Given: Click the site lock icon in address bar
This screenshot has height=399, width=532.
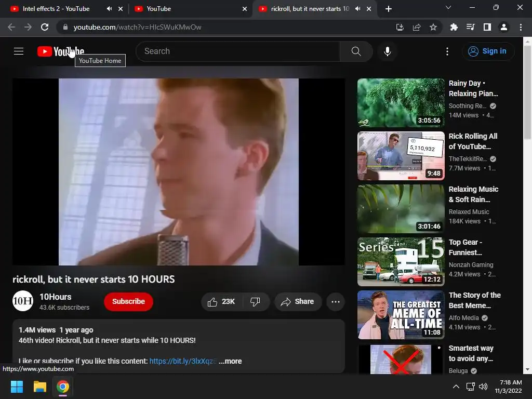Looking at the screenshot, I should coord(65,27).
